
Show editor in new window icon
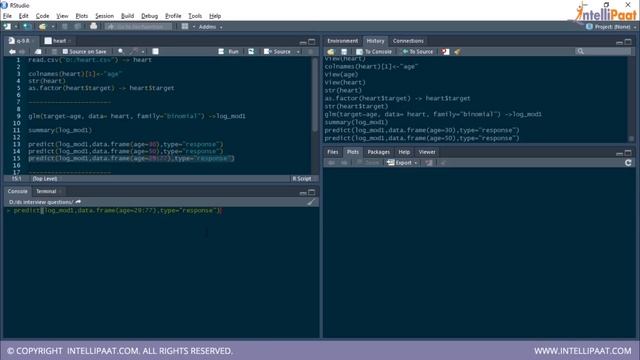[x=38, y=52]
